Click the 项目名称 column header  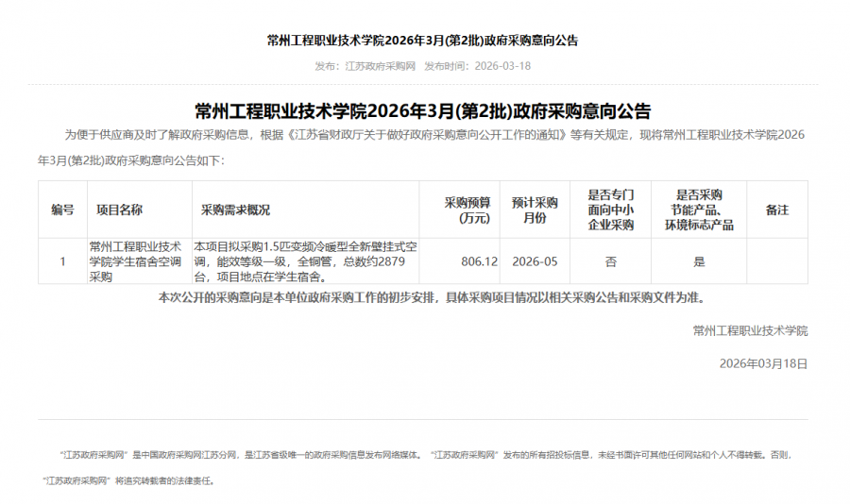click(x=120, y=210)
